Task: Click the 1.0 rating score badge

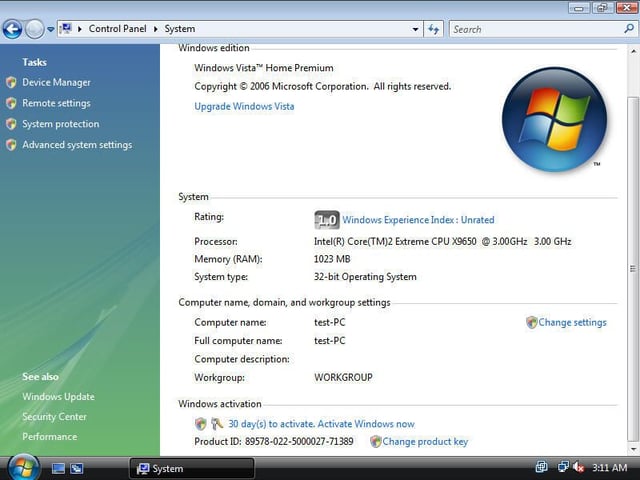Action: coord(327,220)
